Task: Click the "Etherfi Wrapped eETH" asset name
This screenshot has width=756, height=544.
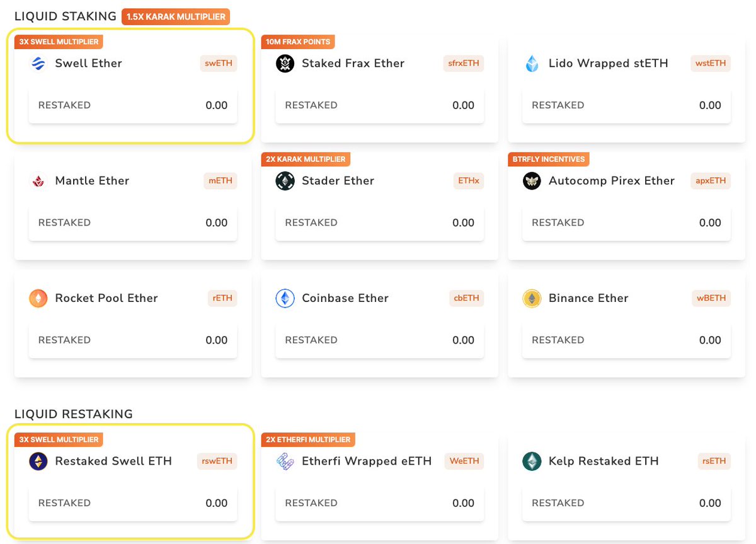Action: [x=367, y=461]
